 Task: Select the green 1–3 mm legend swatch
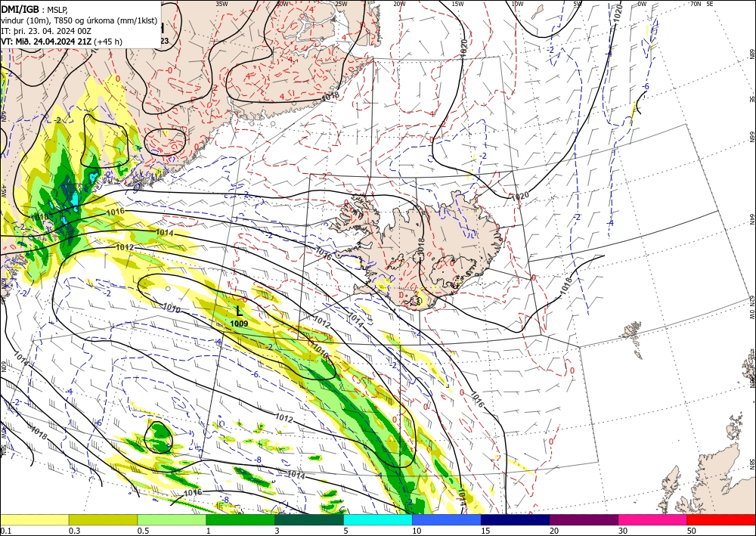click(240, 519)
